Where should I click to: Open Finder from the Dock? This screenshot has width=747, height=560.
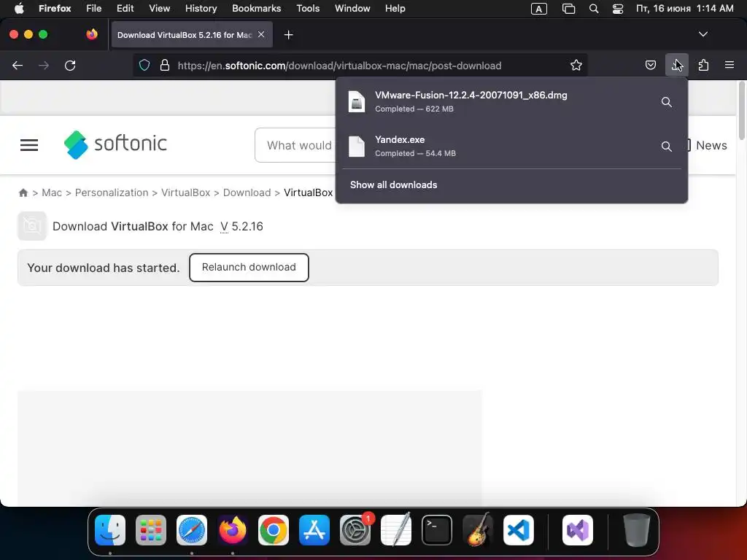(110, 530)
